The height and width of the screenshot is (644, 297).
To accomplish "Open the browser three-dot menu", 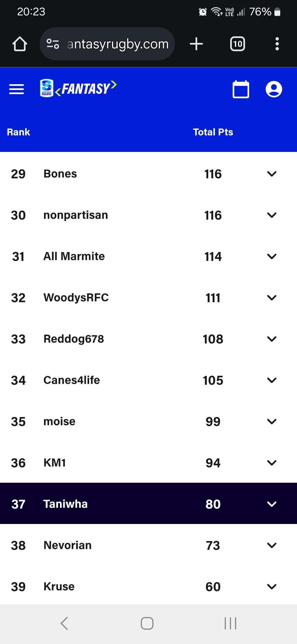I will point(277,44).
